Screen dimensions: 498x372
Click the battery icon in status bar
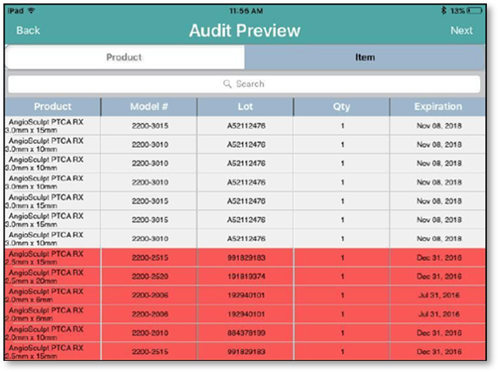475,11
